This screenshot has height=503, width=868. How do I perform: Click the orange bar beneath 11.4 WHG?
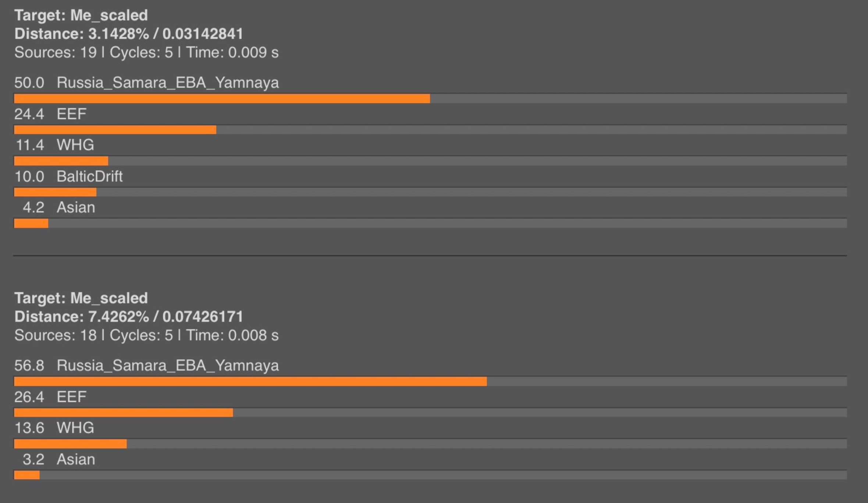click(x=61, y=161)
